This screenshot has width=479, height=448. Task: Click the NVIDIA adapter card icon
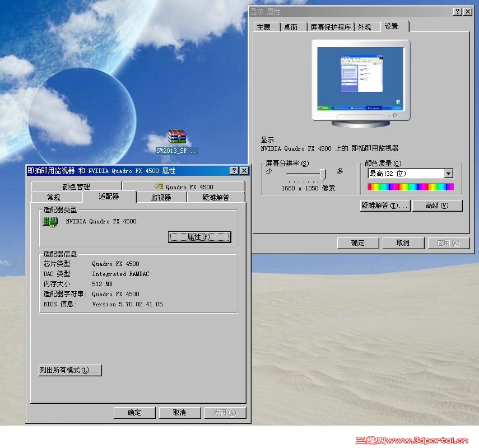tap(50, 222)
